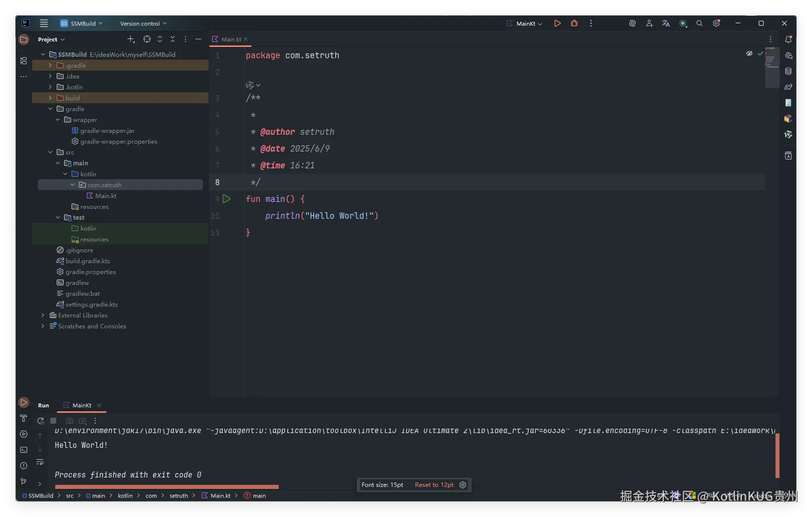Open the Notifications bell
Viewport: 812px width, 517px height.
788,40
